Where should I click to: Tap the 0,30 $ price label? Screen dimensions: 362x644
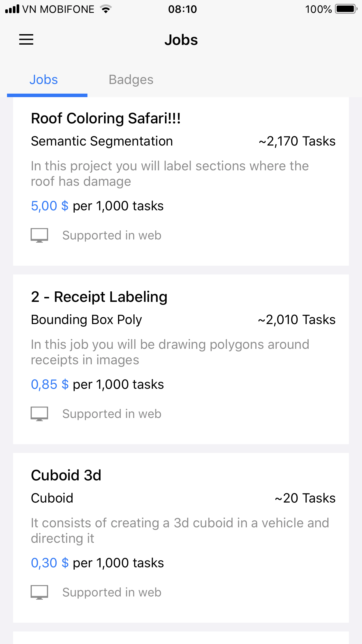coord(50,563)
